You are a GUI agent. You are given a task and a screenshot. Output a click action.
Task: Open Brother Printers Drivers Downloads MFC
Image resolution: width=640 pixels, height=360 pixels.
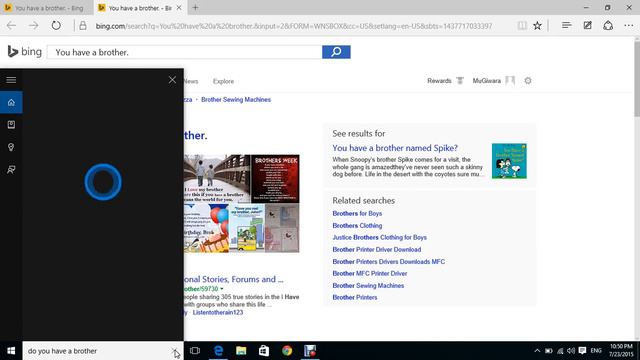389,262
